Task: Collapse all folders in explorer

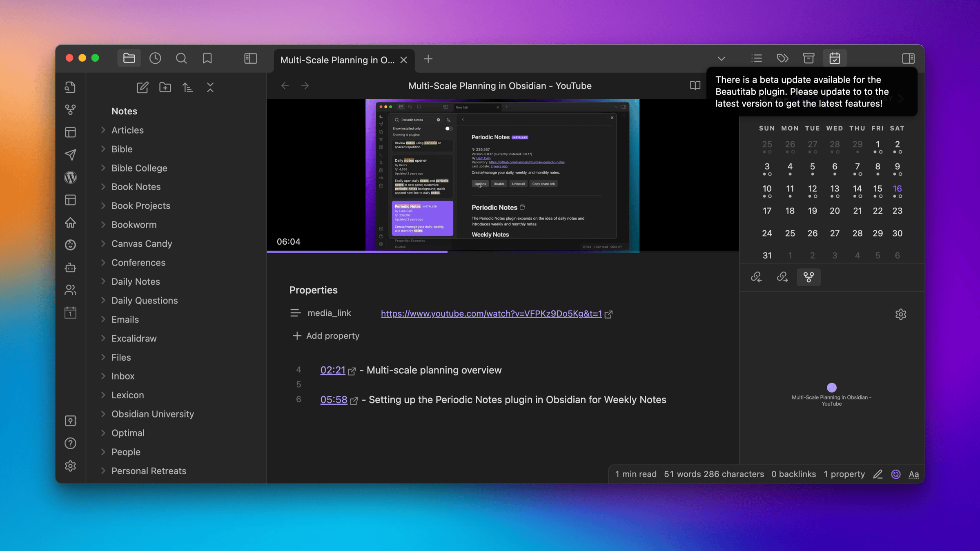Action: (210, 87)
